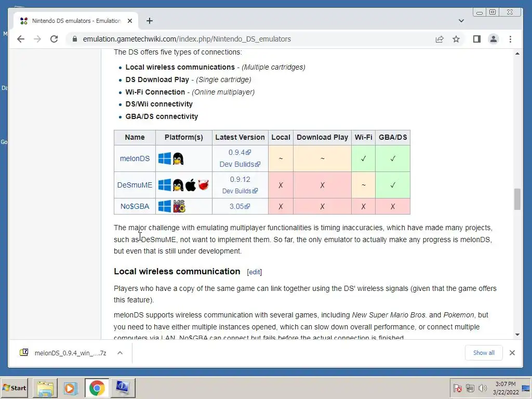Click the MS-DOS icon for No$GBA
This screenshot has width=532, height=399.
pos(179,206)
